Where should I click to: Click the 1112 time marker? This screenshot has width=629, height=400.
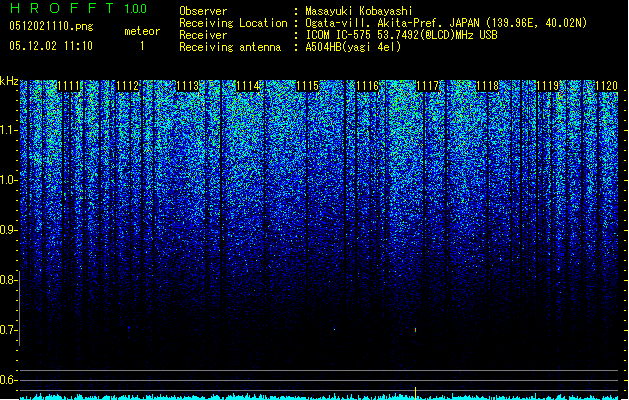point(128,86)
